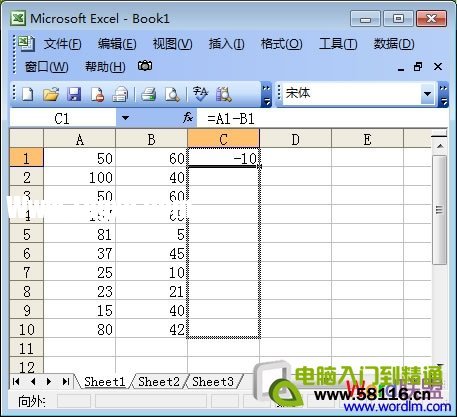Click the camera icon in menu bar

(x=145, y=66)
